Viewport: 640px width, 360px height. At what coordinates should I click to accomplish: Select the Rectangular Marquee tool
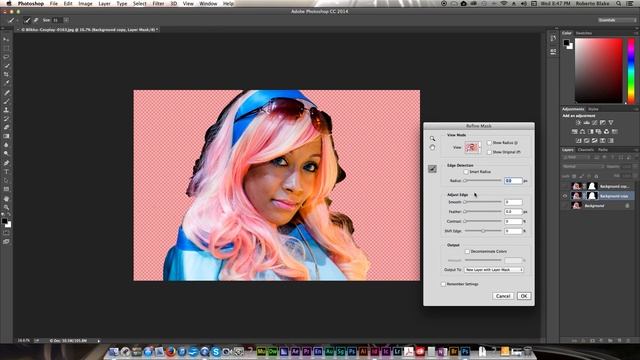tap(6, 48)
